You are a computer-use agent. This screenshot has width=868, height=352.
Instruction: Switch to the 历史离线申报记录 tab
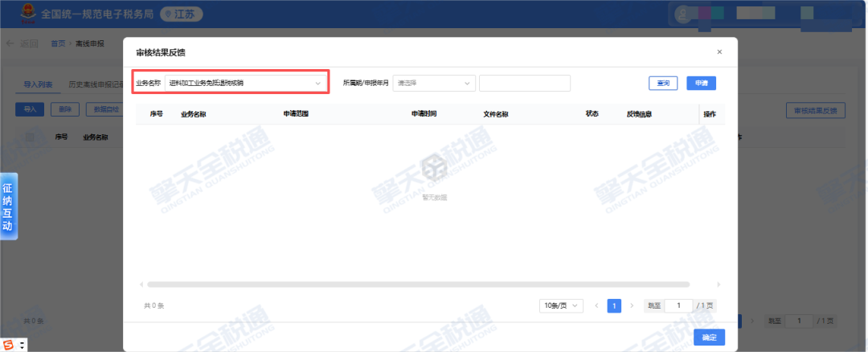[95, 84]
